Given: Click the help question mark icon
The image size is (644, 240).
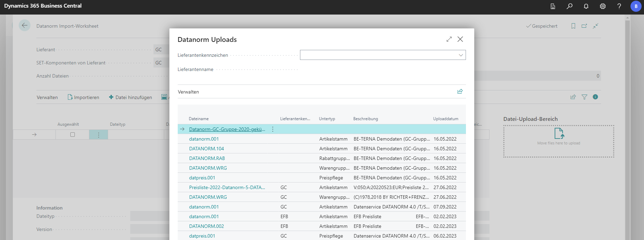Looking at the screenshot, I should click(x=619, y=6).
